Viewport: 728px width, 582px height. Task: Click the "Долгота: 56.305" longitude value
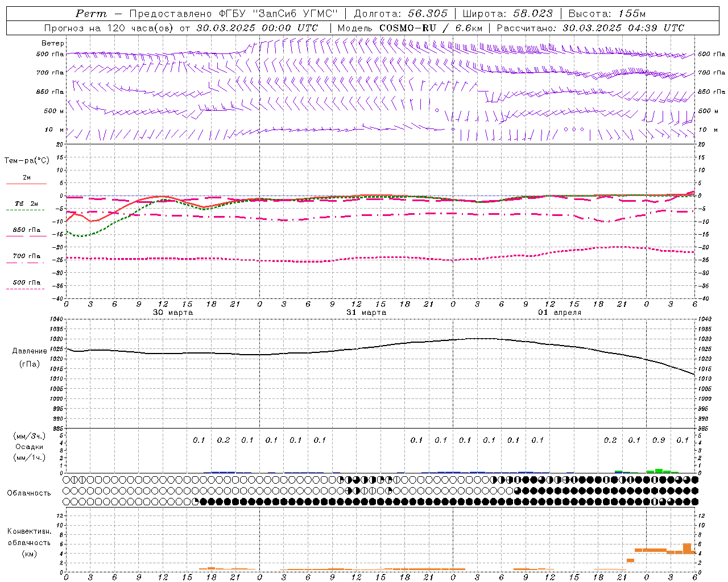pos(401,14)
